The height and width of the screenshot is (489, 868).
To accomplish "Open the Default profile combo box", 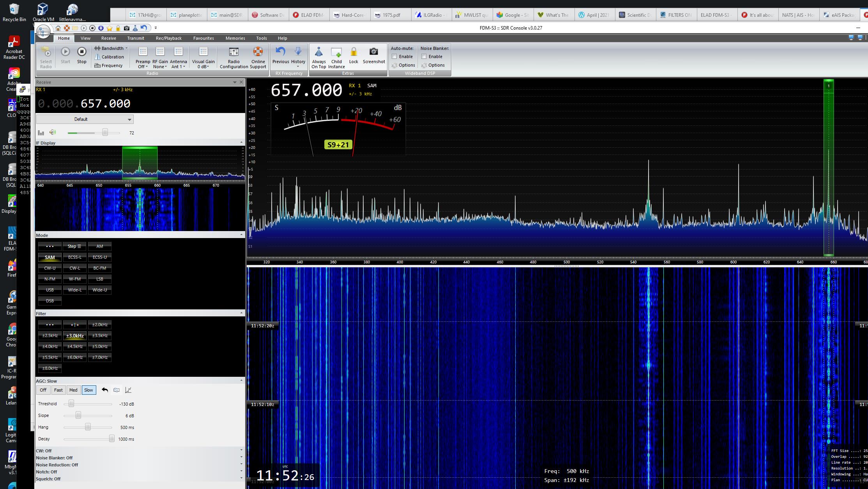I will (85, 119).
